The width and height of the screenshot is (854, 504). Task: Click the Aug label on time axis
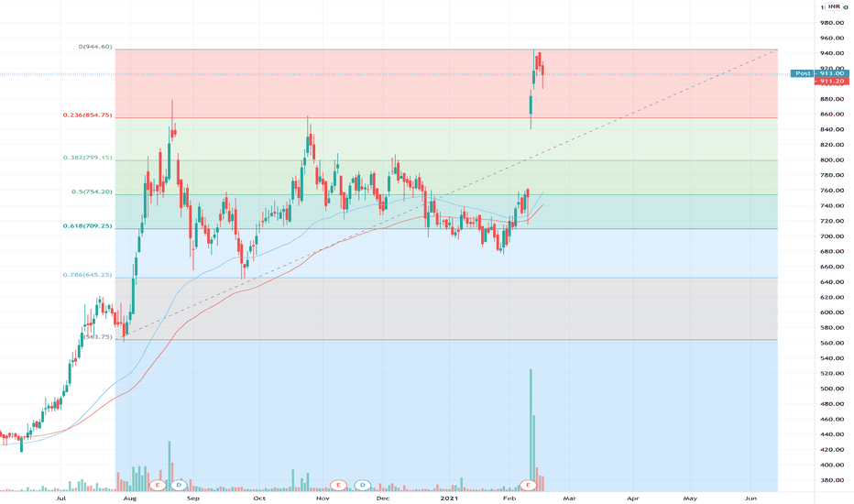click(129, 499)
